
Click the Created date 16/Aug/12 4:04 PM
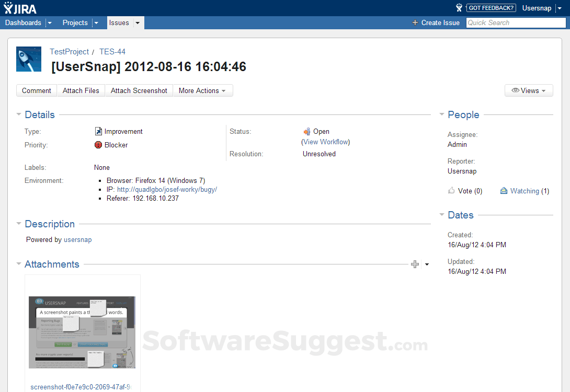point(476,245)
